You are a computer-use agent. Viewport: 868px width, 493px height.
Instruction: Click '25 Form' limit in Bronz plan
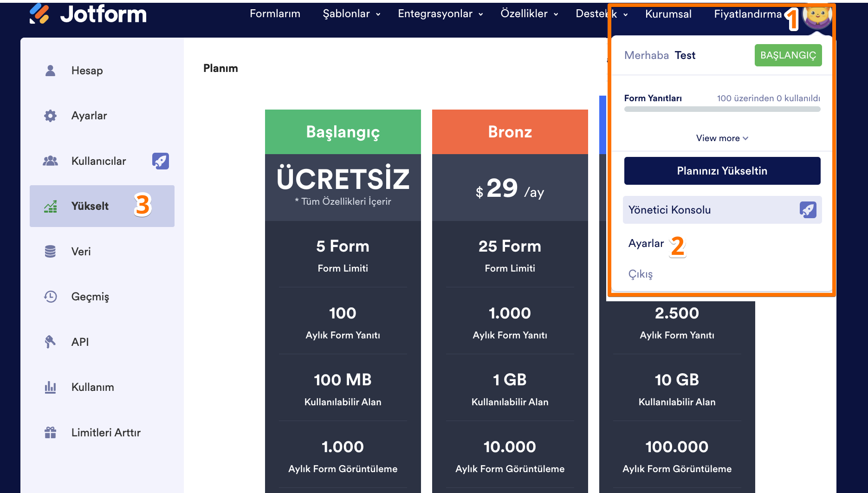click(510, 246)
